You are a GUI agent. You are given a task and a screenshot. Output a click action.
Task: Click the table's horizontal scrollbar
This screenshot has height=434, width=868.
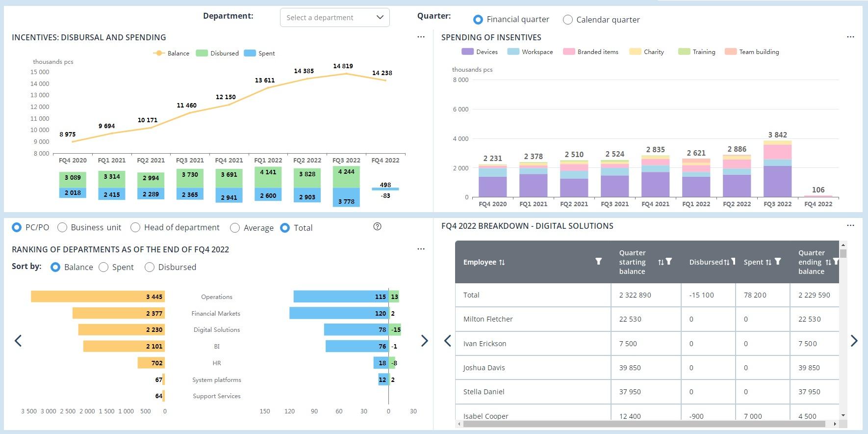point(647,424)
